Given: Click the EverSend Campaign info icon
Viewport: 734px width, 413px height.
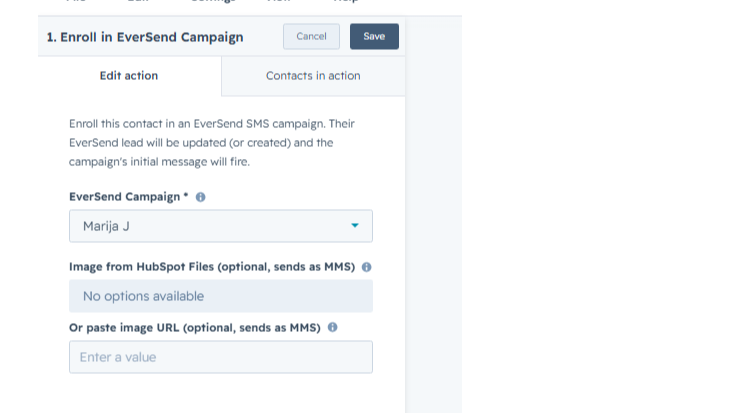Looking at the screenshot, I should point(200,197).
